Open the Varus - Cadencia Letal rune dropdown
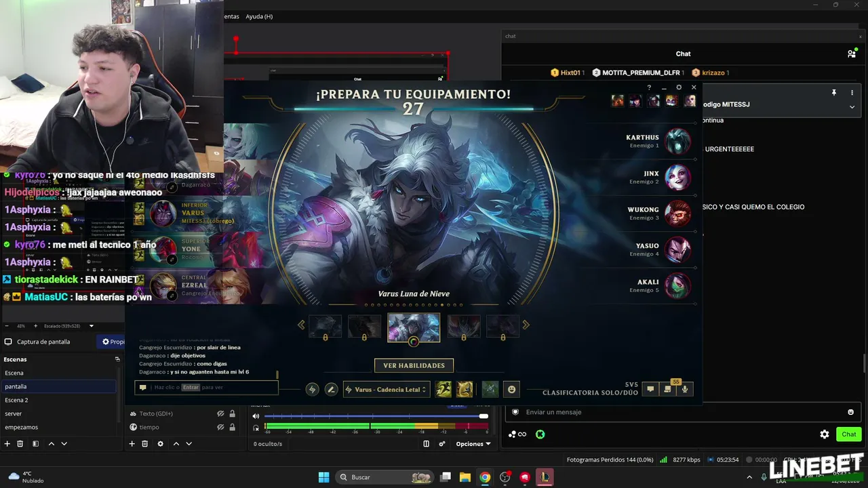The height and width of the screenshot is (488, 868). (387, 390)
